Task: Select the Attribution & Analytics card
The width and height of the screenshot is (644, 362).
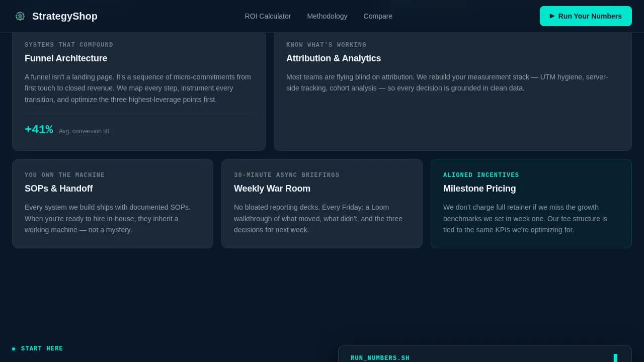Action: click(x=452, y=90)
